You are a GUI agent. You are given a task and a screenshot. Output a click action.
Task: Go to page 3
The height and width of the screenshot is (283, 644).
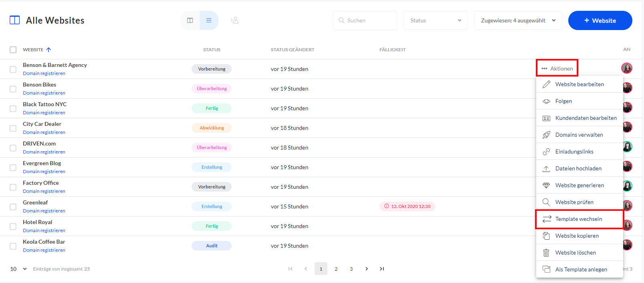[351, 269]
